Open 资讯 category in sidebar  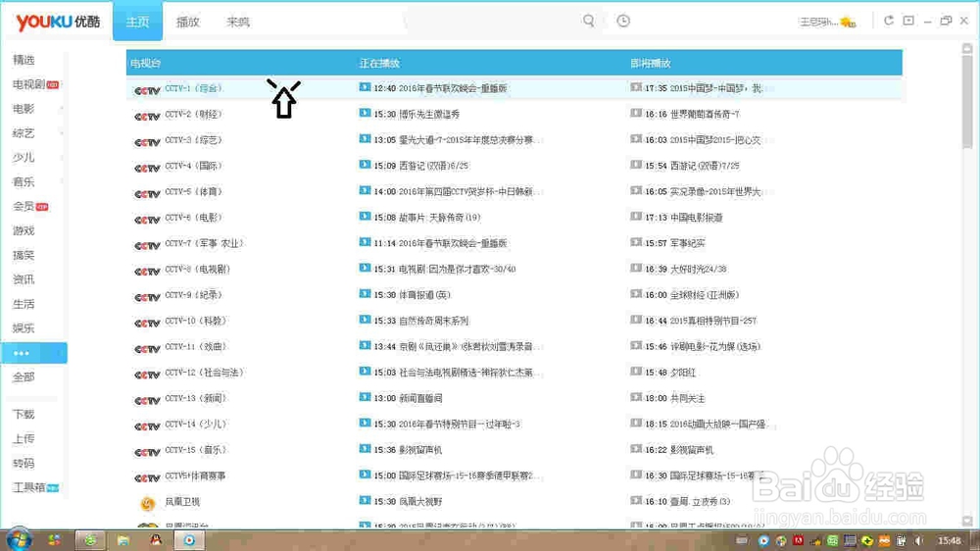[24, 279]
